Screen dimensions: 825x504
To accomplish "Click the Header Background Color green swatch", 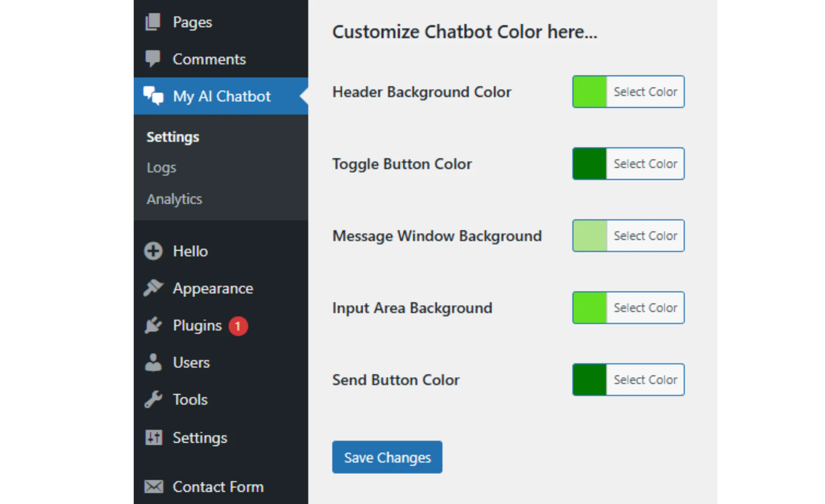I will pos(589,92).
